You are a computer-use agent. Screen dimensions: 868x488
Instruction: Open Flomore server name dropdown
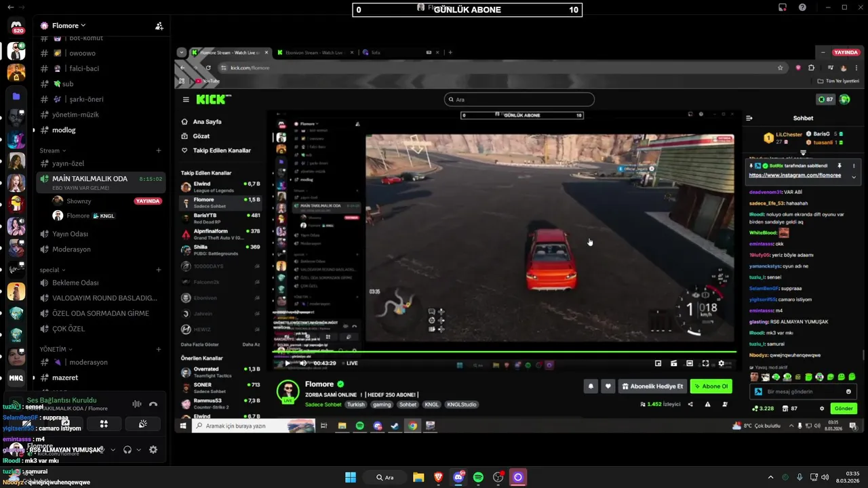[68, 26]
